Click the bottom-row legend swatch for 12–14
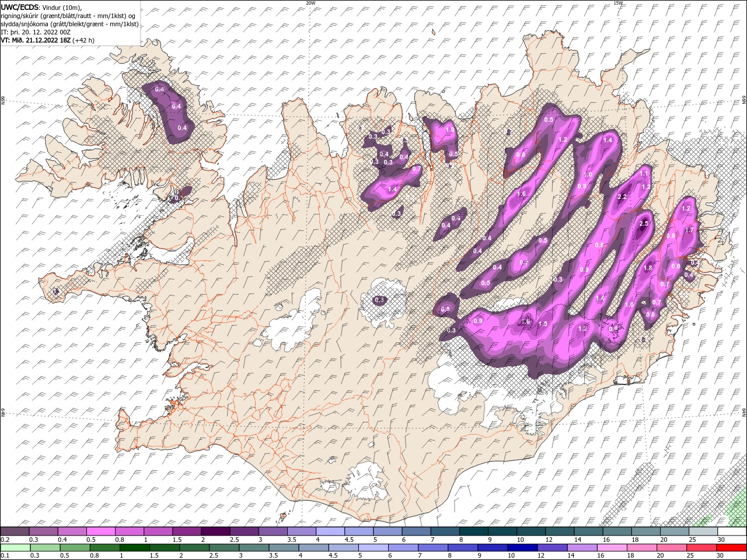This screenshot has height=560, width=747. (x=551, y=548)
